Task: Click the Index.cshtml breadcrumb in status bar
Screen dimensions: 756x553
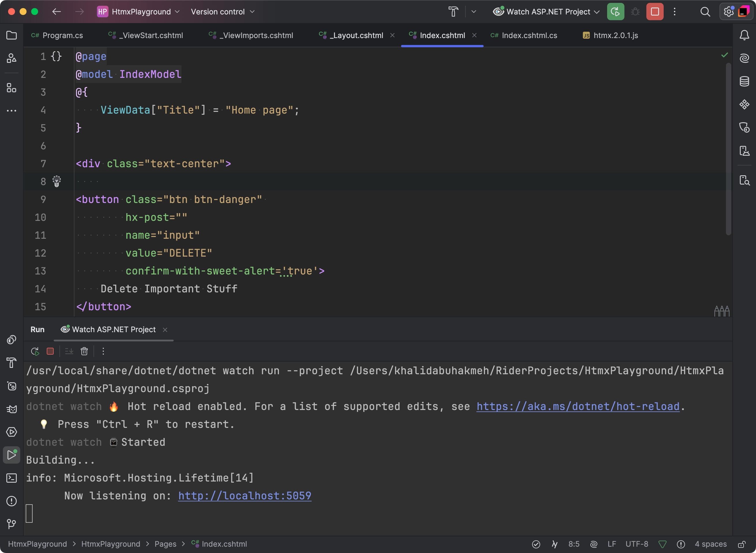Action: coord(219,544)
